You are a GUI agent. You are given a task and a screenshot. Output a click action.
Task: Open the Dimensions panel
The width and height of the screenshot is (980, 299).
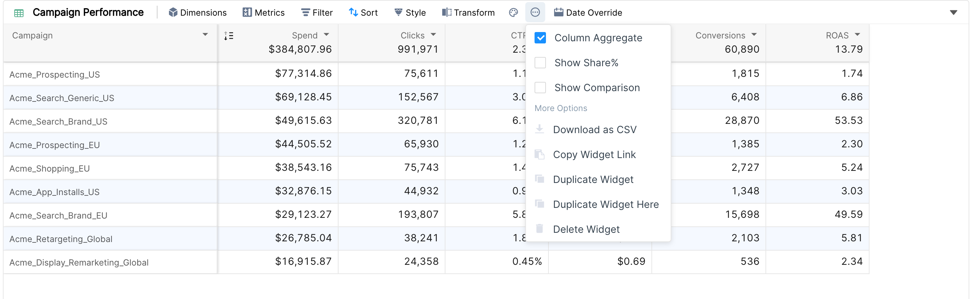(197, 12)
